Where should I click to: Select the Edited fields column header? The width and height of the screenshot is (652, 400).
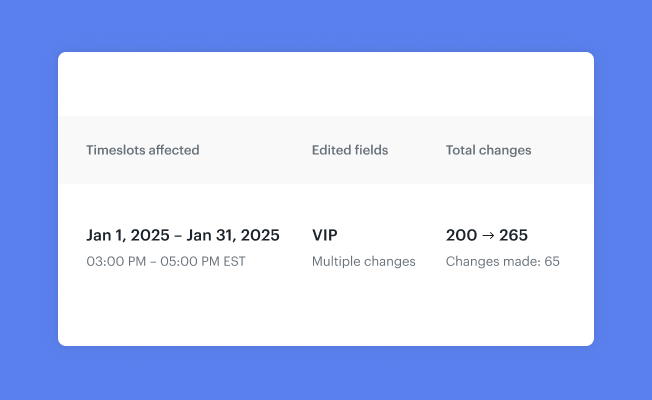pyautogui.click(x=350, y=150)
